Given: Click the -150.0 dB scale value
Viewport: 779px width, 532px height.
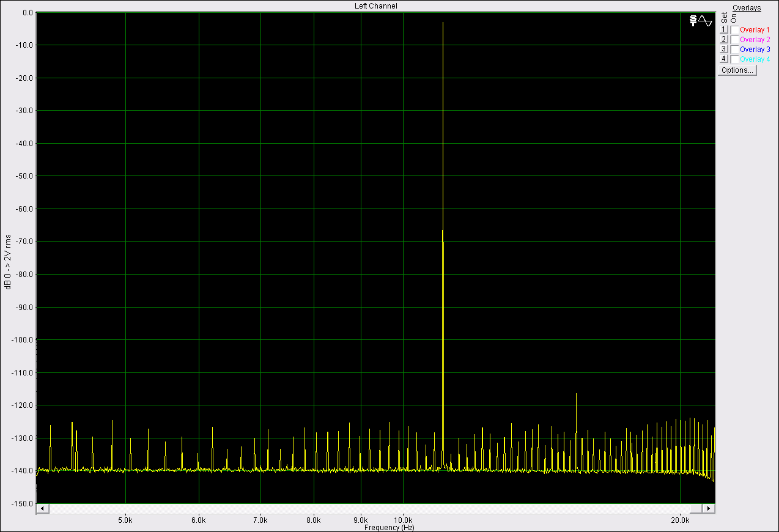Looking at the screenshot, I should [23, 503].
